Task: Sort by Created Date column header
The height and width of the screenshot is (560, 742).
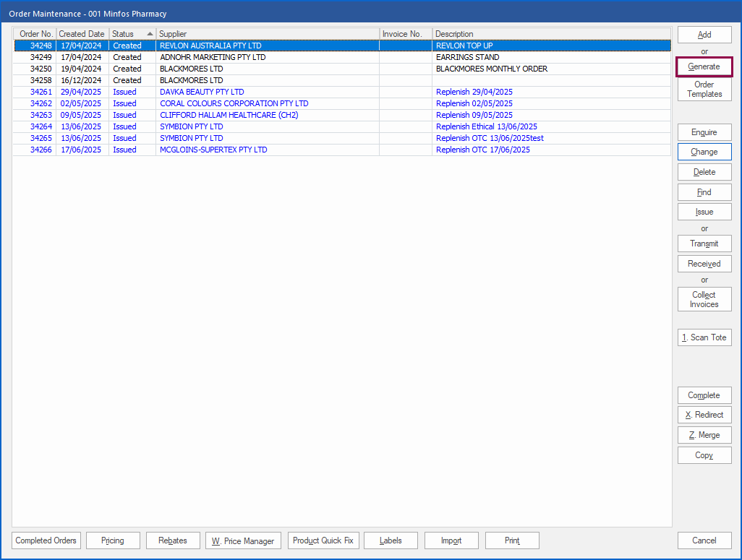Action: pos(82,34)
